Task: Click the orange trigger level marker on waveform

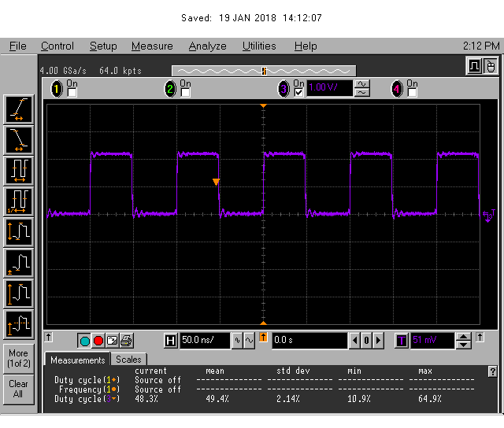Action: [x=216, y=182]
